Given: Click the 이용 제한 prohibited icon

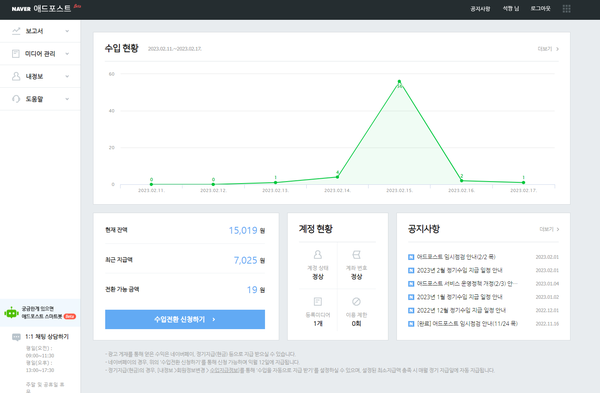Looking at the screenshot, I should pos(356,302).
